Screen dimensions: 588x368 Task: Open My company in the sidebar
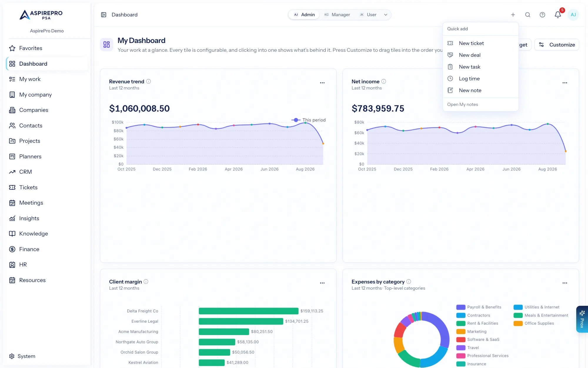[x=47, y=95]
